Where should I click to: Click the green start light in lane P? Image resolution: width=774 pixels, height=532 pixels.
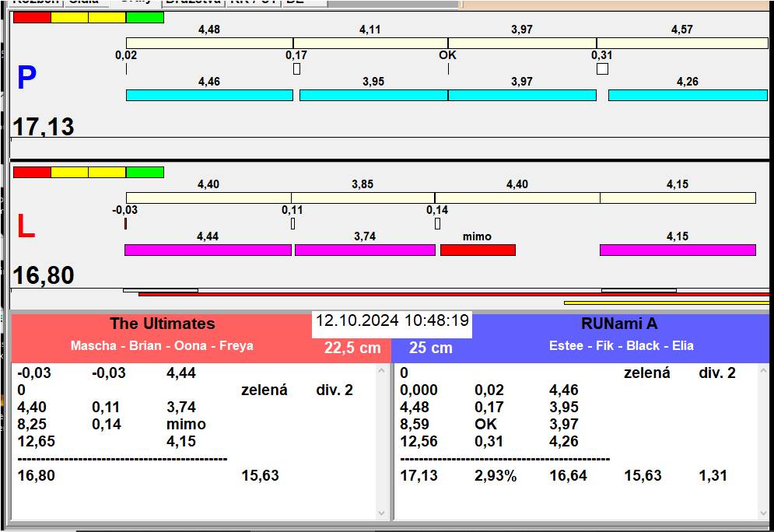coord(145,17)
